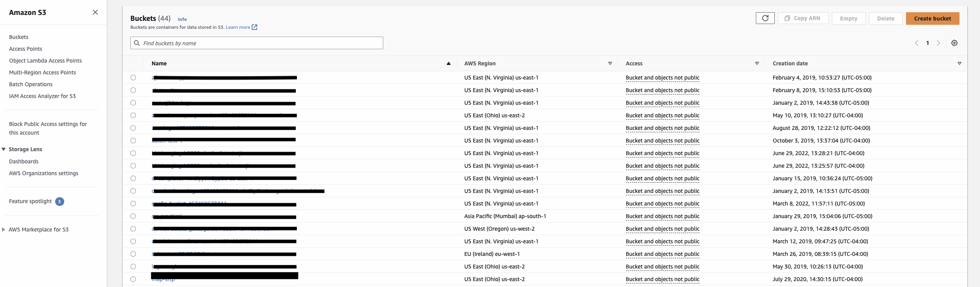The height and width of the screenshot is (287, 980).
Task: Click the Empty button
Action: (848, 19)
